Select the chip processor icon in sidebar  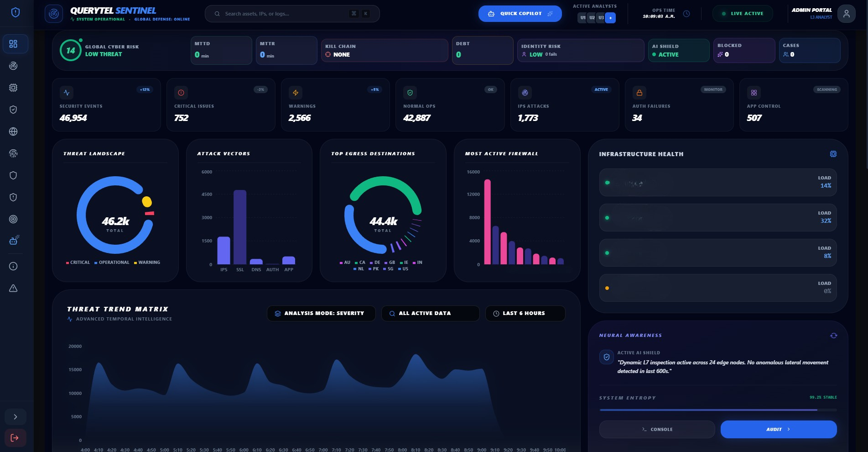pyautogui.click(x=13, y=88)
